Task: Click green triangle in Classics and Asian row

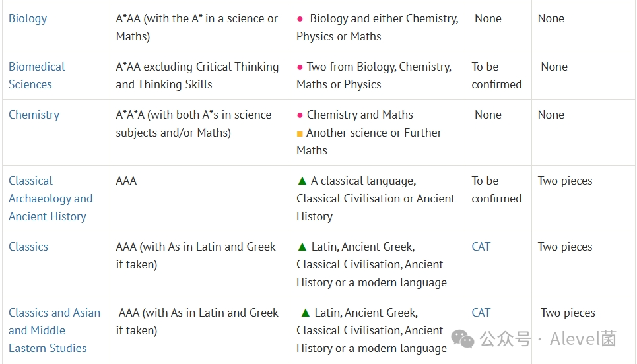Action: [305, 313]
